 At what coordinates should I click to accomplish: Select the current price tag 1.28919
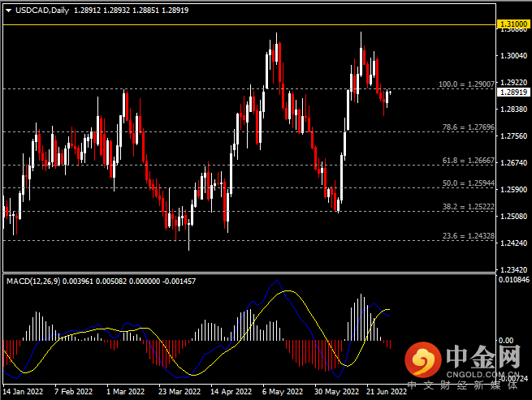click(x=512, y=92)
